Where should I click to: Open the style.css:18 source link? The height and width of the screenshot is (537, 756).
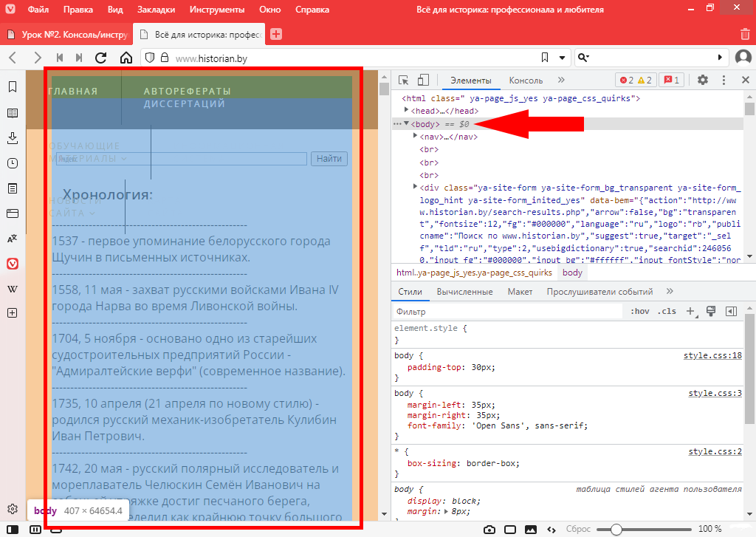tap(712, 355)
